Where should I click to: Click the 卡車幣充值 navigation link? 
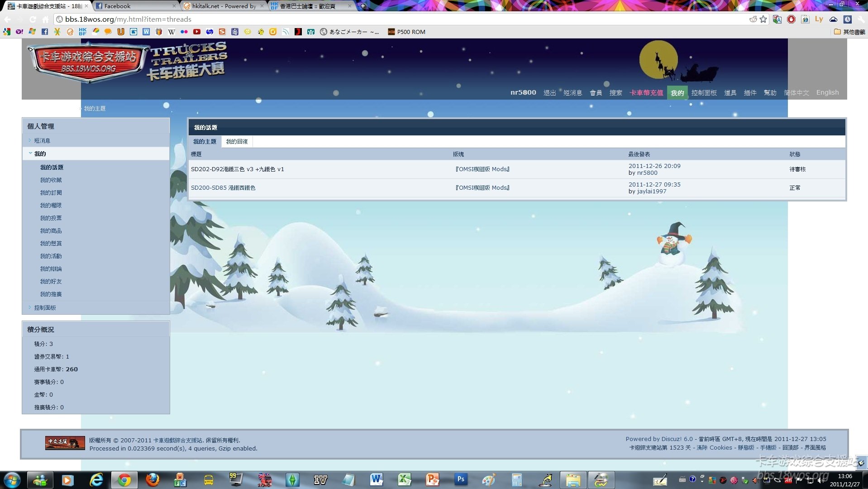pos(646,93)
